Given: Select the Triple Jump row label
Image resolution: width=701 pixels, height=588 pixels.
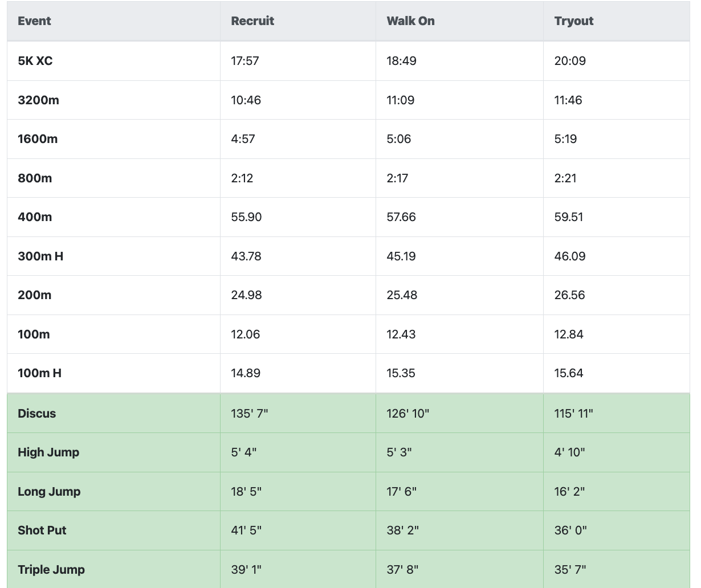Looking at the screenshot, I should click(51, 570).
